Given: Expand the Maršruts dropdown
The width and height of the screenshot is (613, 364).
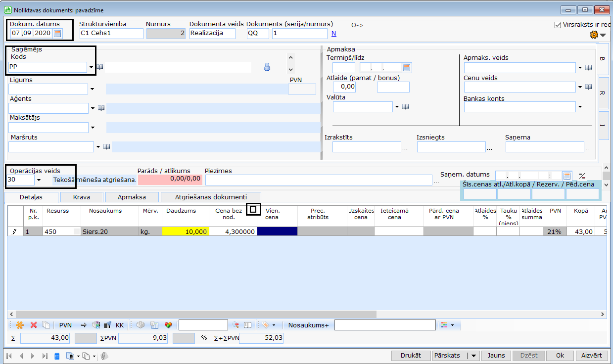Looking at the screenshot, I should (x=98, y=147).
